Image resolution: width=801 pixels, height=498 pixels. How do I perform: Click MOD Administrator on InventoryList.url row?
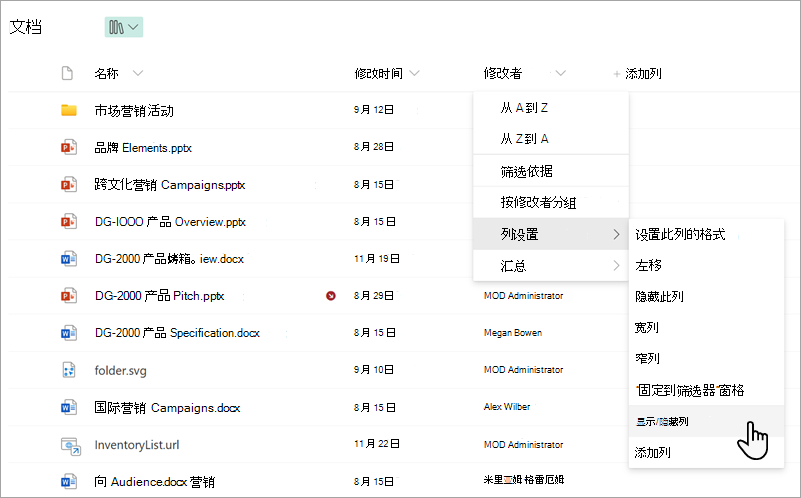click(x=524, y=444)
